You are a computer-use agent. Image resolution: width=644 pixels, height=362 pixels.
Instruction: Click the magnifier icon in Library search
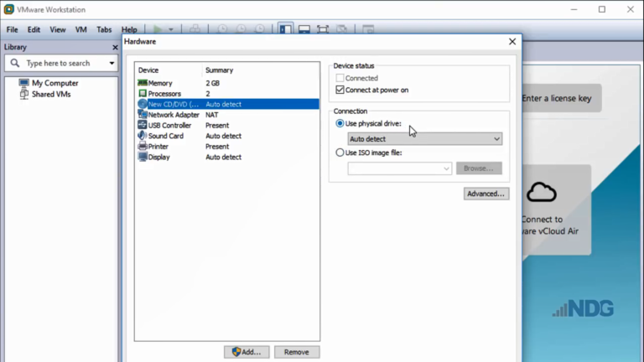click(x=15, y=63)
